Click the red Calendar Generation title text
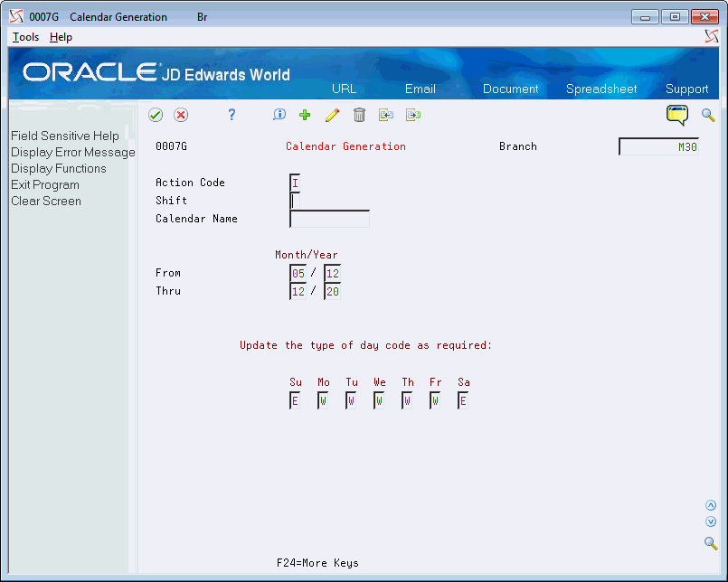The height and width of the screenshot is (582, 728). pyautogui.click(x=345, y=146)
